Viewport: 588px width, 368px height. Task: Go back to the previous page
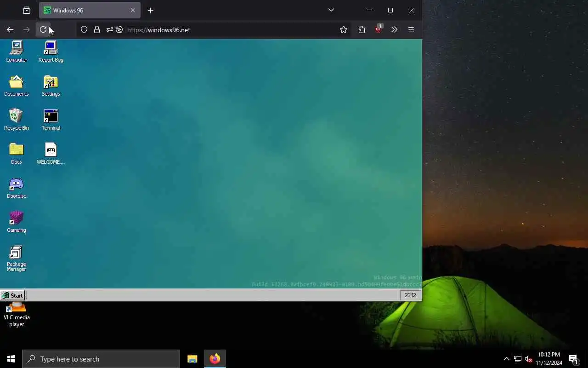(10, 29)
